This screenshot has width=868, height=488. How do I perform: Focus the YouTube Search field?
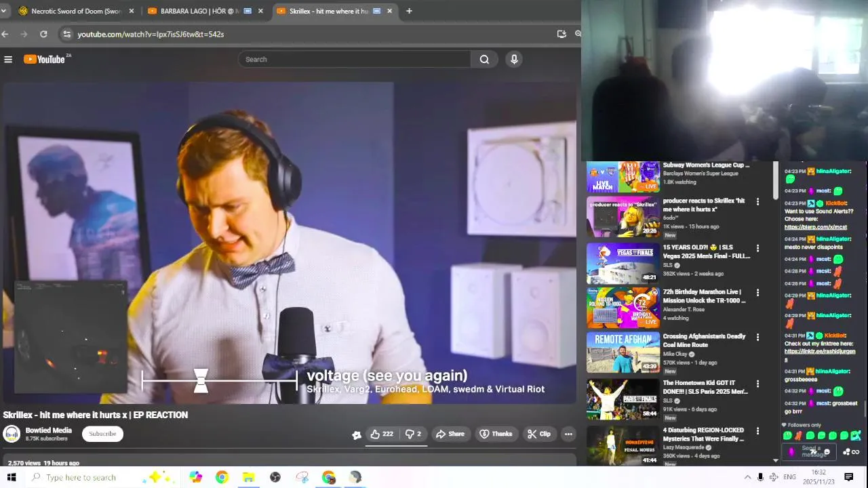click(x=355, y=60)
